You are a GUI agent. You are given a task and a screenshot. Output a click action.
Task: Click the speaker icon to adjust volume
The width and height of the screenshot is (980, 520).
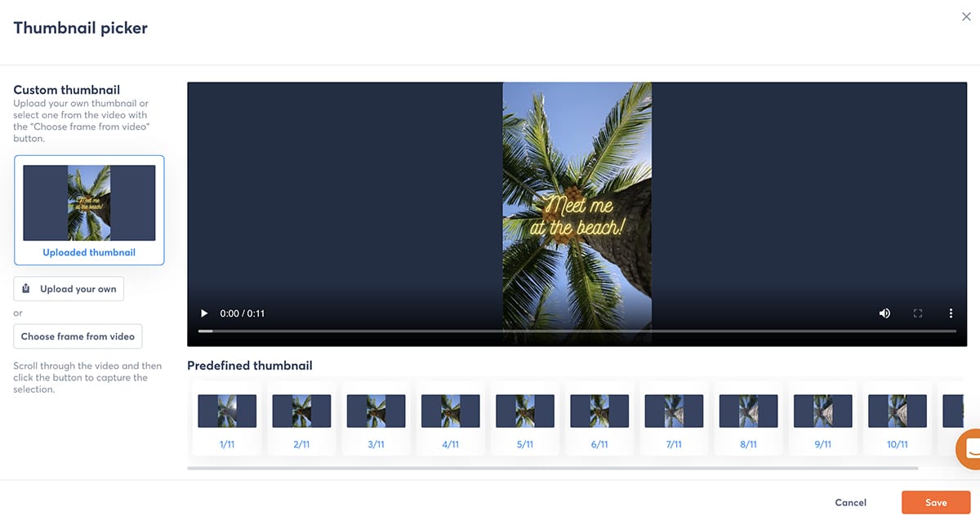tap(884, 313)
